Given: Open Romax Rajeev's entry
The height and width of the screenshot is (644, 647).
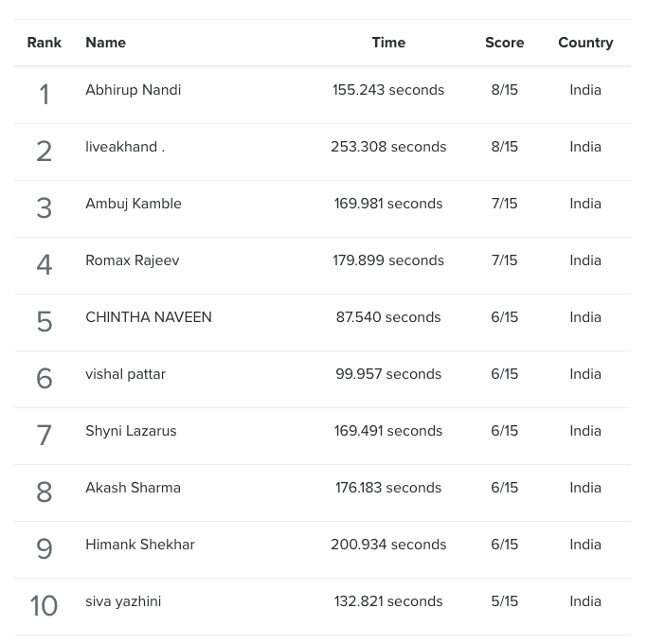Looking at the screenshot, I should [x=133, y=260].
